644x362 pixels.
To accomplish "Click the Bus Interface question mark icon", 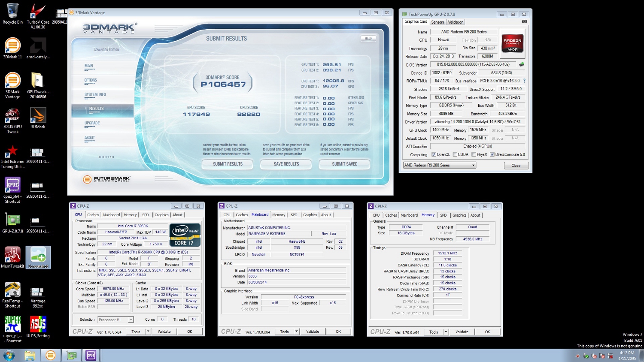I will point(524,81).
